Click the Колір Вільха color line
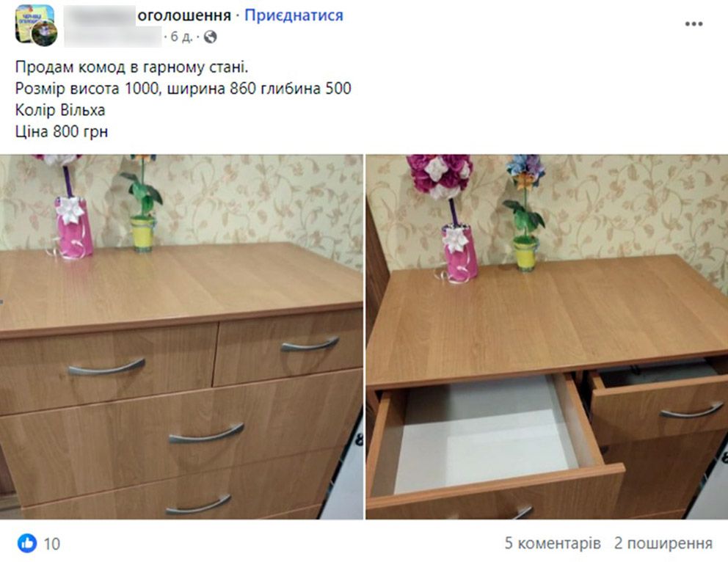Image resolution: width=728 pixels, height=562 pixels. pyautogui.click(x=60, y=111)
